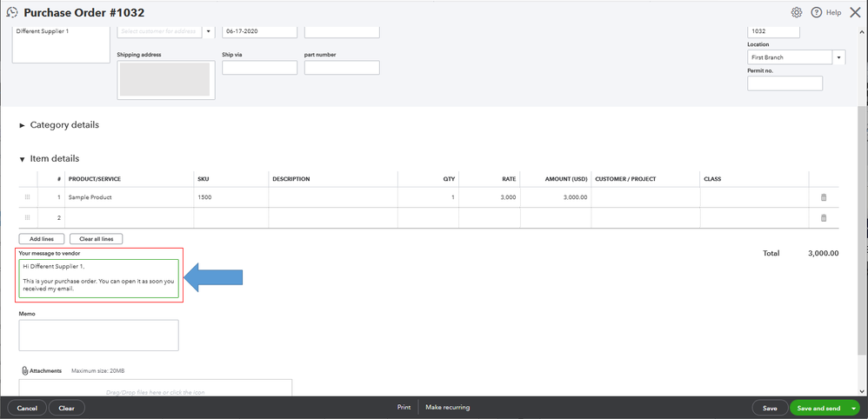Viewport: 868px width, 419px height.
Task: Click the Amount cell 3,000.00 in line 1
Action: click(556, 197)
